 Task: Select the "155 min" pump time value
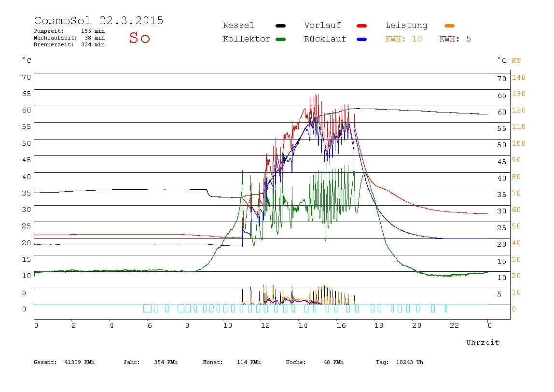[93, 31]
